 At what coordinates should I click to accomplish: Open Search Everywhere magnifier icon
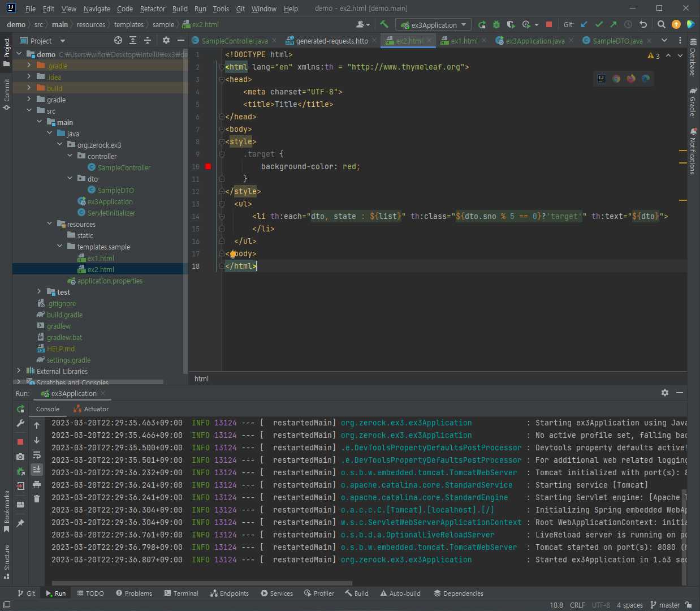click(662, 24)
